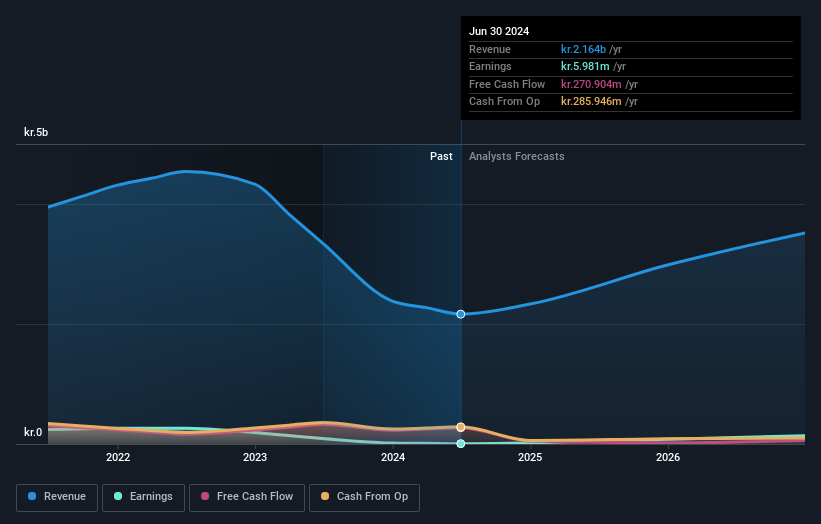Click the orange Cash From Op legend dot
The height and width of the screenshot is (524, 821).
tap(325, 496)
